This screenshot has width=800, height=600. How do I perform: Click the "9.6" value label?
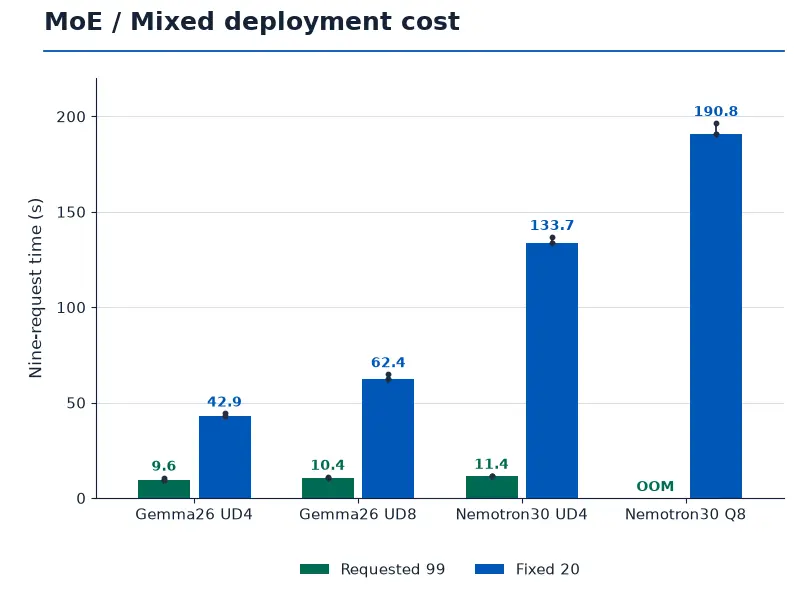coord(164,466)
